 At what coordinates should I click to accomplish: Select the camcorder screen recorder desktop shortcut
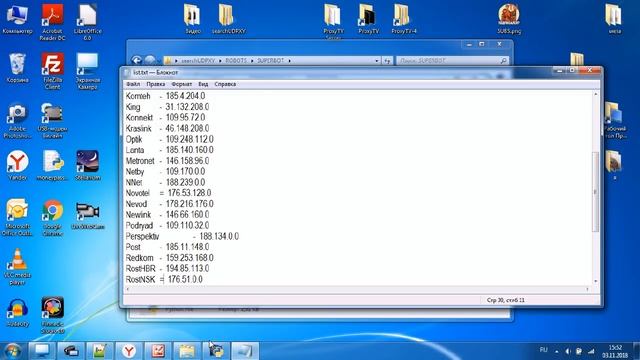coord(87,214)
